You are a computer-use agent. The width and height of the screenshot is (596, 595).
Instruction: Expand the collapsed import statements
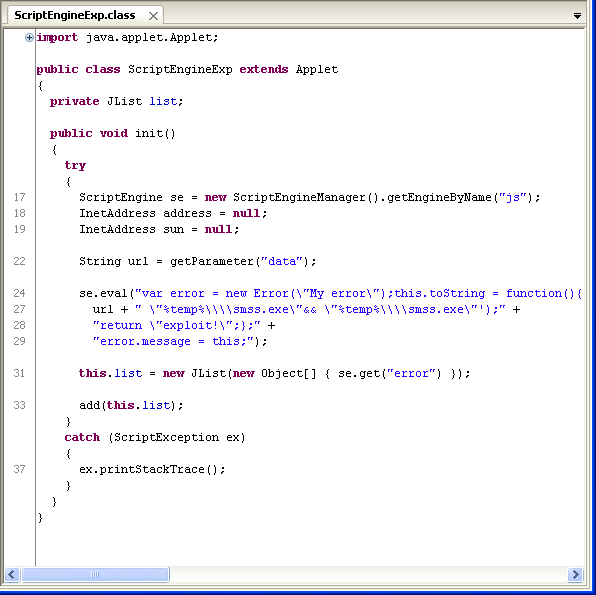[29, 37]
